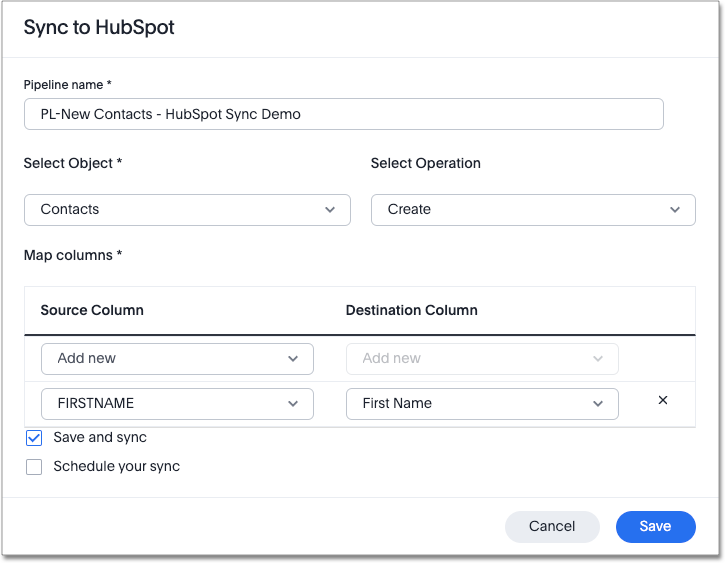Image resolution: width=725 pixels, height=563 pixels.
Task: Open the Select Operation dropdown showing Create
Action: 532,210
